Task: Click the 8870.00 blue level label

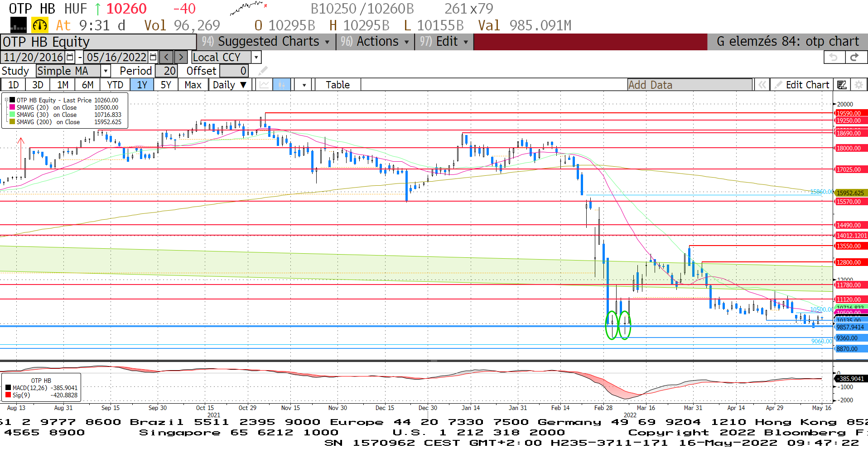Action: (x=851, y=349)
